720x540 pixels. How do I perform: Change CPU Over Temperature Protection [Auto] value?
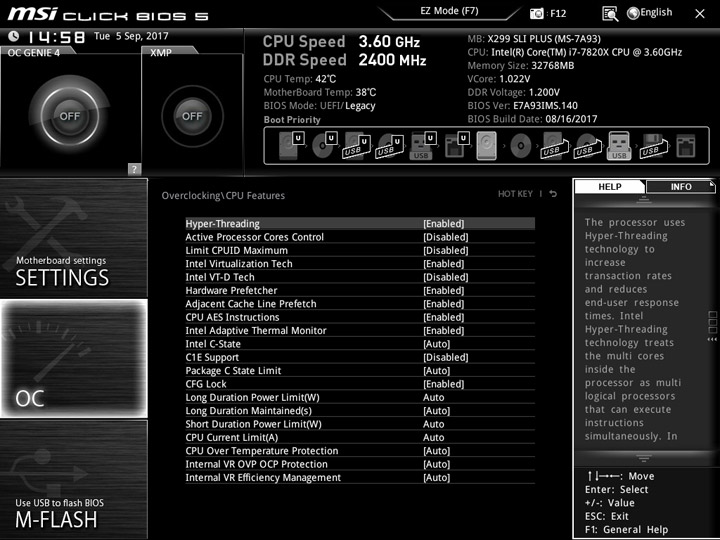click(437, 450)
